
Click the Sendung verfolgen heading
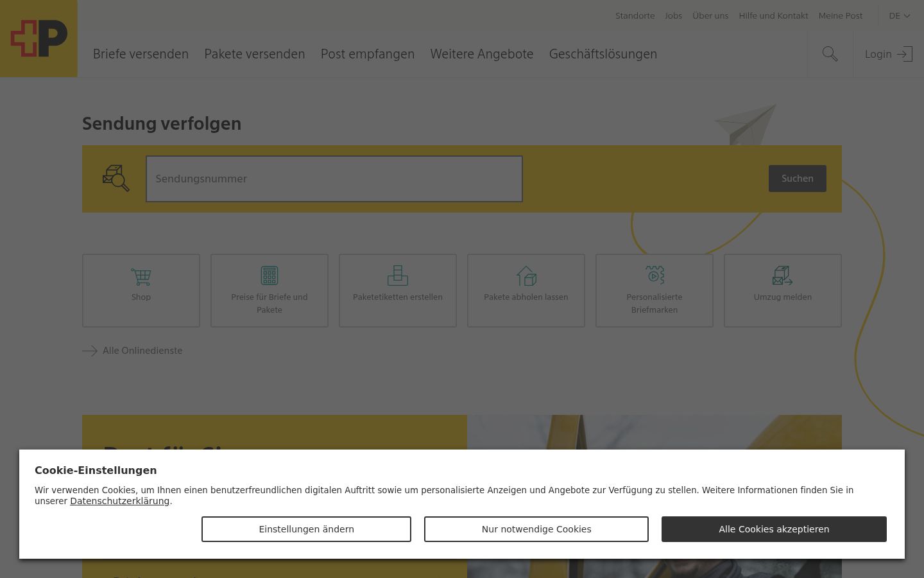click(162, 123)
